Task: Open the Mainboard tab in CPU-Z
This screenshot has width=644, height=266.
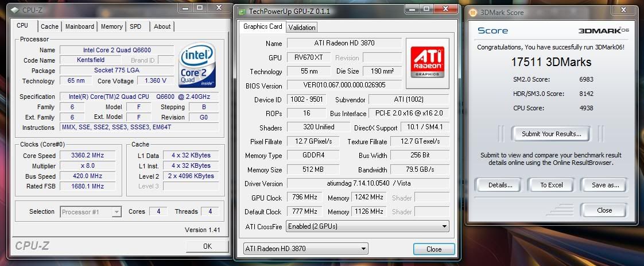Action: coord(80,26)
